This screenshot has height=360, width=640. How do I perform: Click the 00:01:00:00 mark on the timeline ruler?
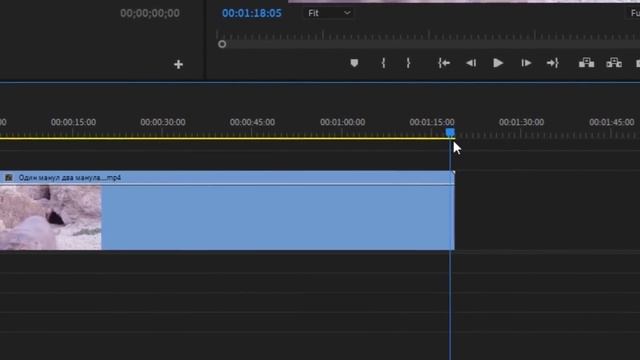(x=342, y=122)
